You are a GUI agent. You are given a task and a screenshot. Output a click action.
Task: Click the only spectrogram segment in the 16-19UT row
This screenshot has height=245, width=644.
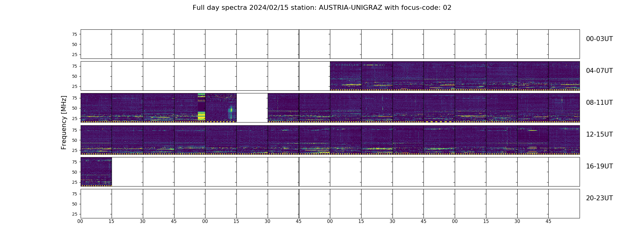point(96,172)
